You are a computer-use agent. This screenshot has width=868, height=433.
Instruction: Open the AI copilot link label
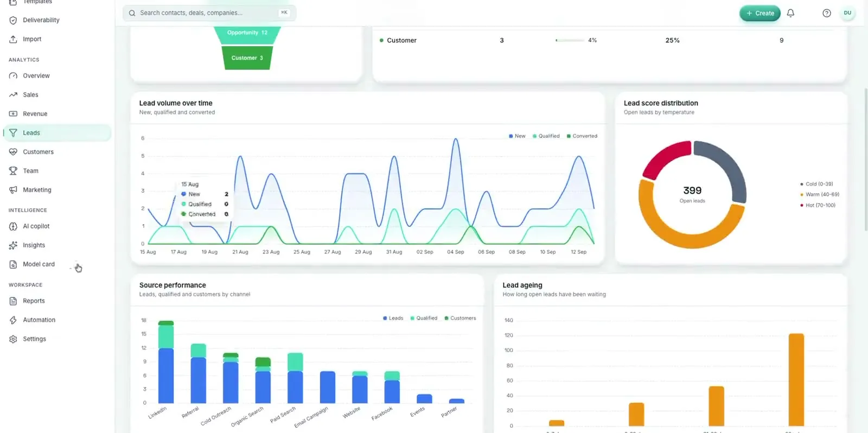[36, 226]
